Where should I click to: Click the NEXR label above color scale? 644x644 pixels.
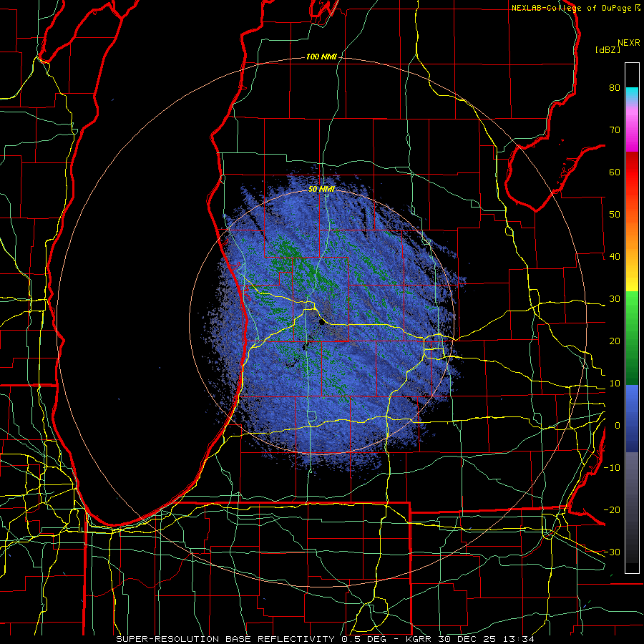(629, 43)
